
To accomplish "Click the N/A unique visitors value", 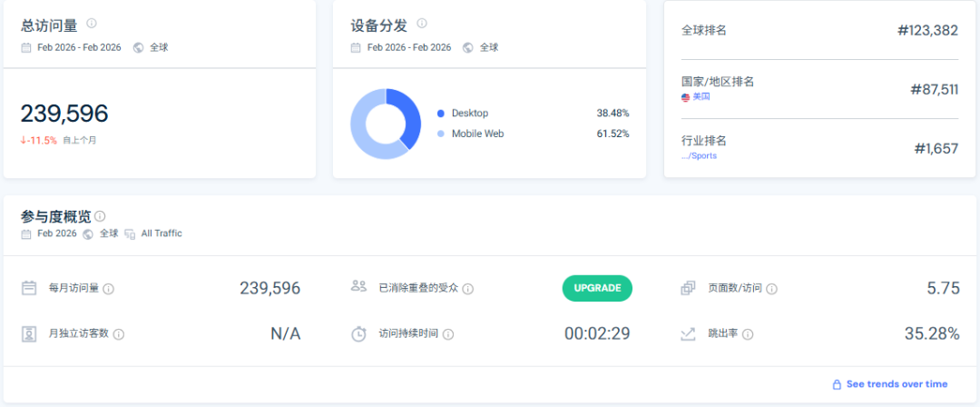I will tap(286, 333).
